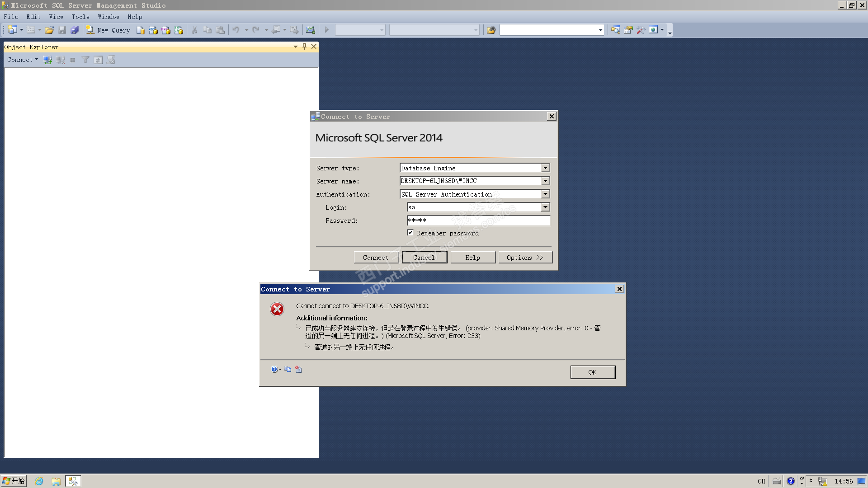The image size is (868, 488).
Task: Click the Open File folder icon
Action: (49, 30)
